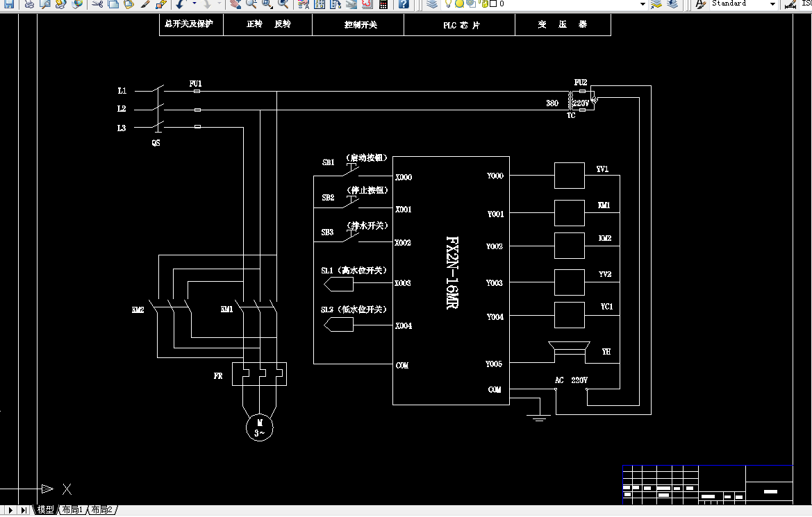
Task: Click the Undo arrow icon
Action: [x=180, y=4]
